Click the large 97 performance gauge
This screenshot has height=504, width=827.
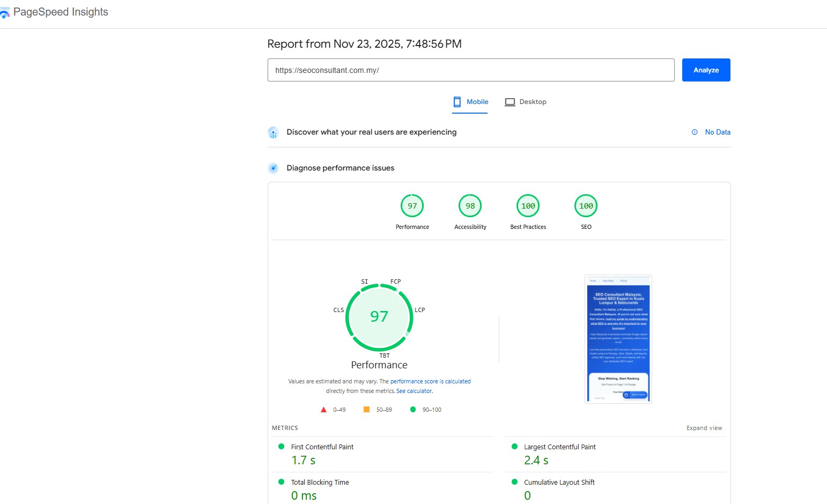tap(379, 317)
